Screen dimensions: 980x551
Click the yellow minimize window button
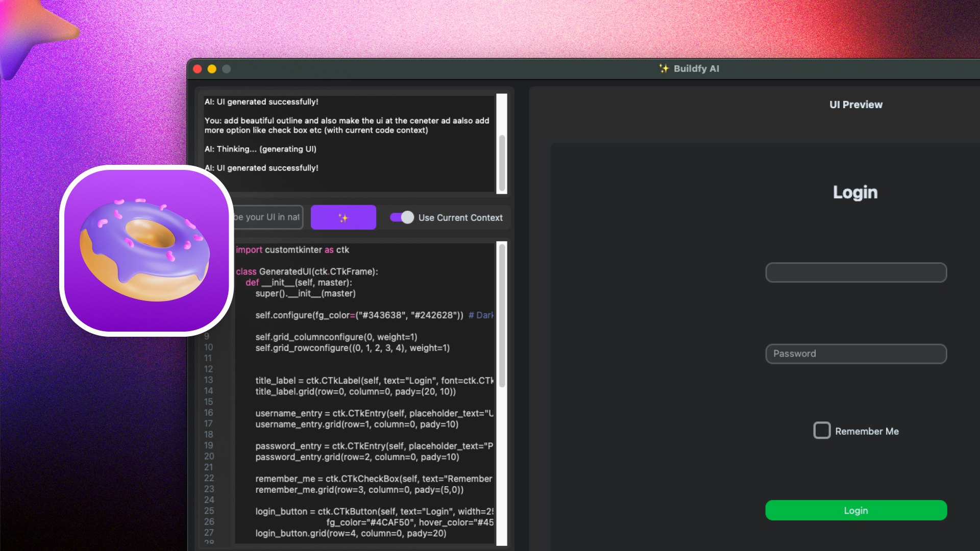[x=212, y=69]
